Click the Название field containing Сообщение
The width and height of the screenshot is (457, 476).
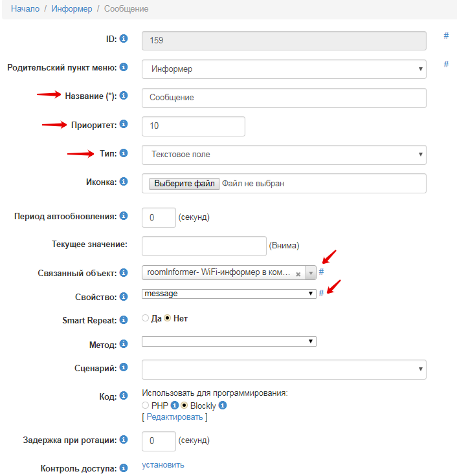tap(284, 98)
